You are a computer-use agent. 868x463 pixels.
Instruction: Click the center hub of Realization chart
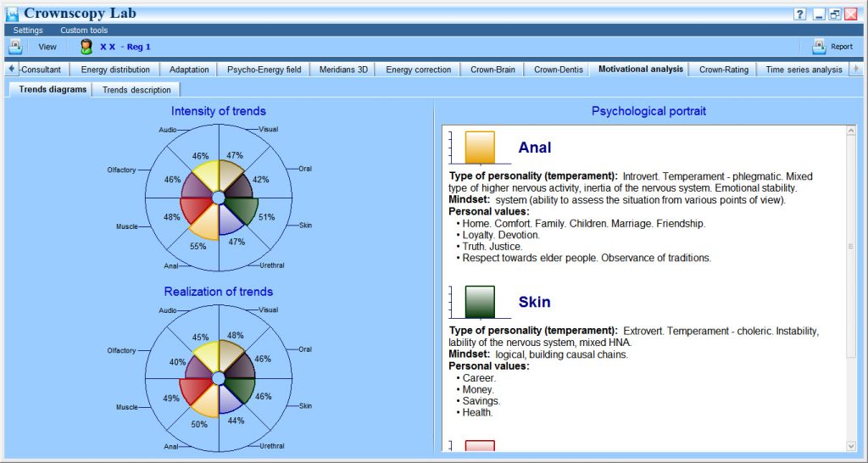[x=219, y=378]
